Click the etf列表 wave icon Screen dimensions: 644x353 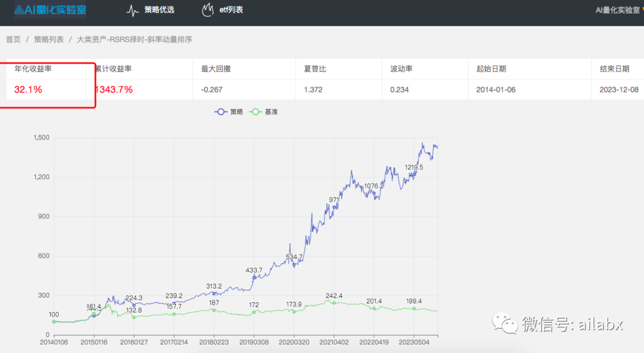click(208, 10)
